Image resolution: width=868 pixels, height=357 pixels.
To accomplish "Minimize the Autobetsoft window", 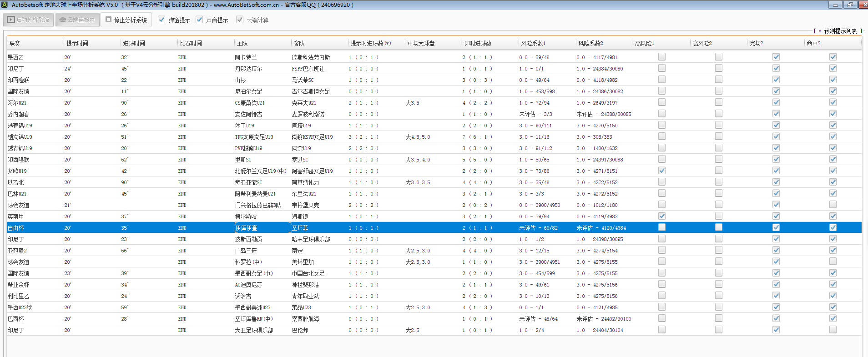I will click(835, 5).
